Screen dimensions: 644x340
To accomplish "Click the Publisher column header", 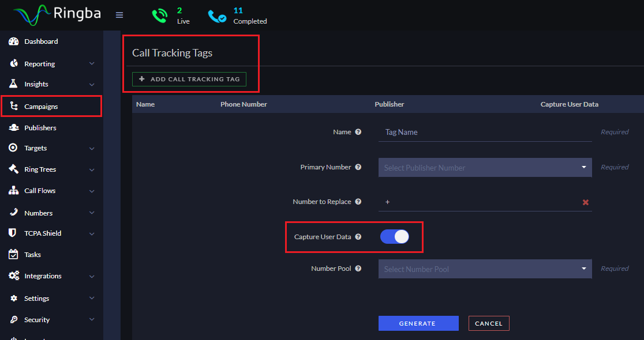I will pos(390,104).
